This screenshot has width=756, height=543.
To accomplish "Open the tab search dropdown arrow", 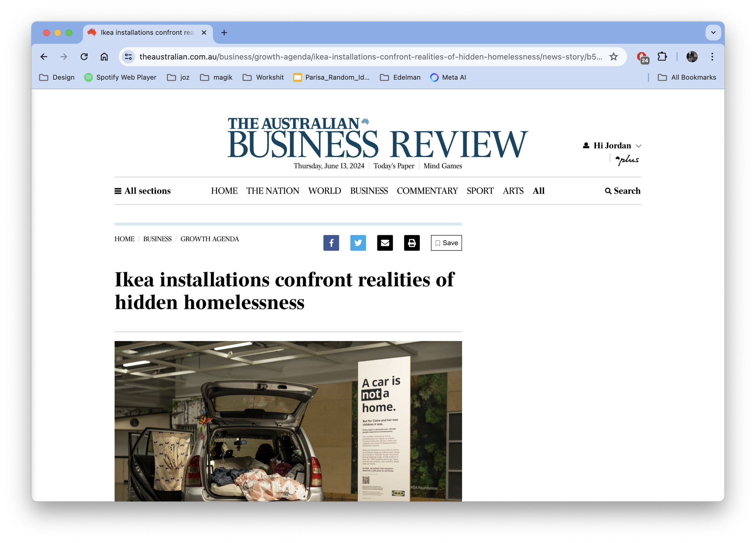I will [713, 33].
